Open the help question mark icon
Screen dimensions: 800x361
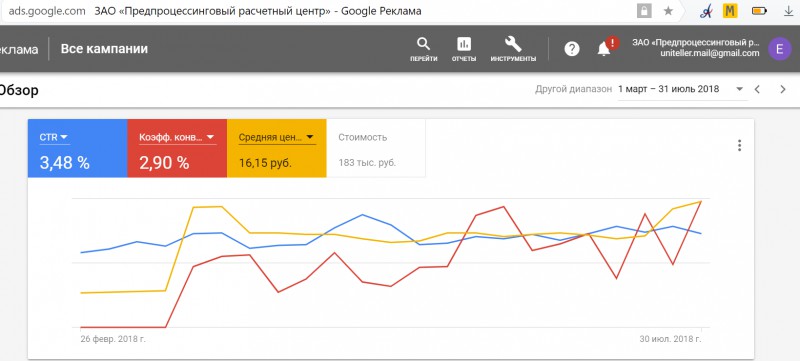tap(572, 49)
